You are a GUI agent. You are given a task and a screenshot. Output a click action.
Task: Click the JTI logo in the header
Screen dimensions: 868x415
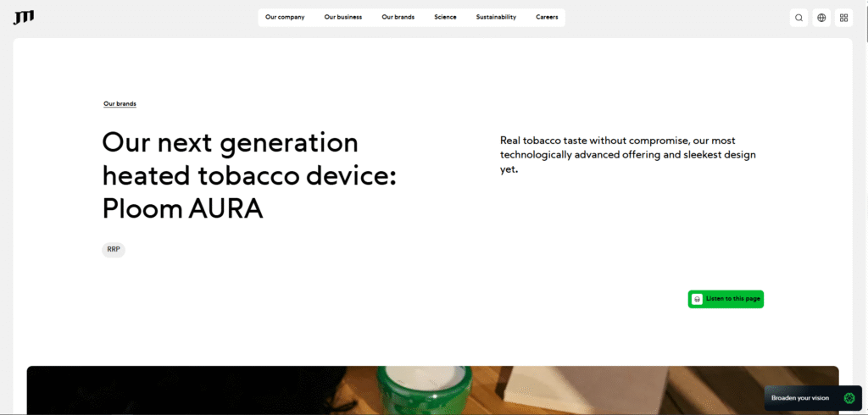pyautogui.click(x=24, y=18)
